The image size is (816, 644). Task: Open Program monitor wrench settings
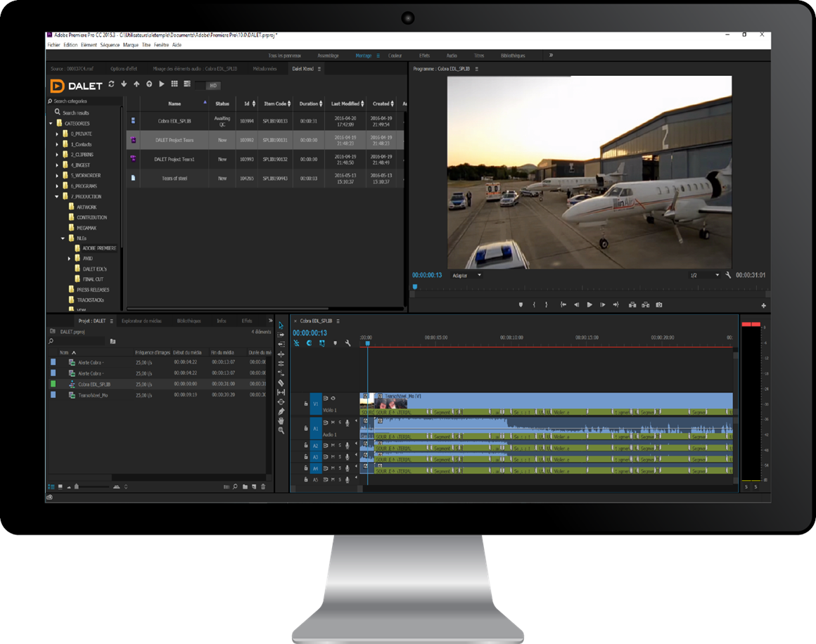(729, 275)
